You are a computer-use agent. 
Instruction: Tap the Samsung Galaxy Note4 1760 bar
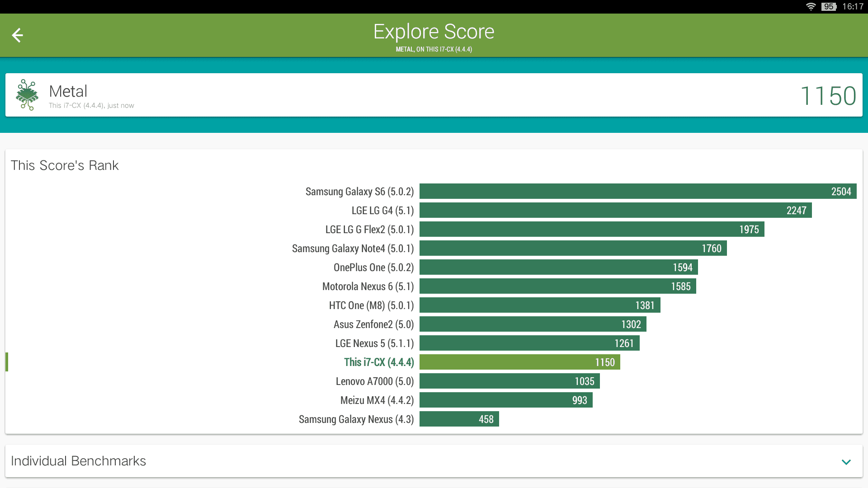[573, 248]
